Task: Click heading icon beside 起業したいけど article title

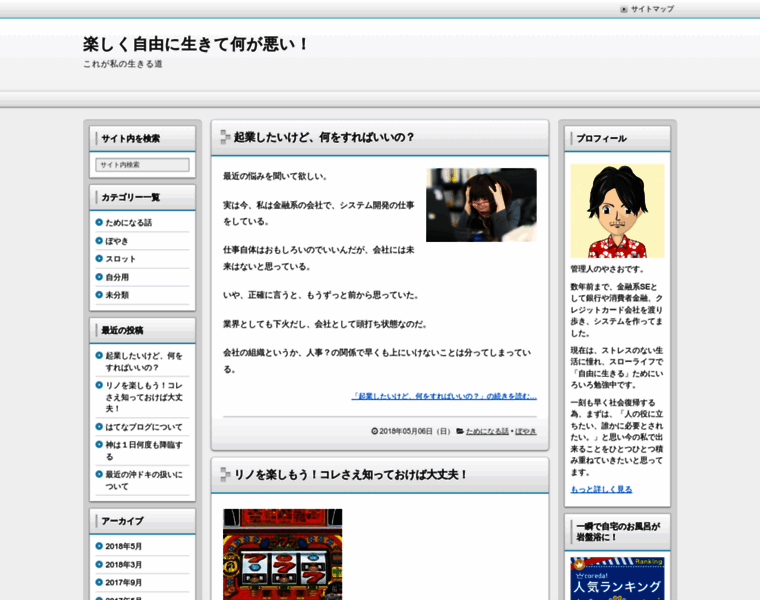Action: pos(225,137)
